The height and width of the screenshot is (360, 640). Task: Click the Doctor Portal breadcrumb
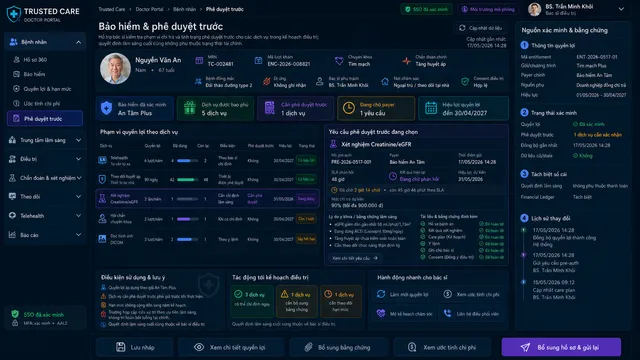coord(149,9)
